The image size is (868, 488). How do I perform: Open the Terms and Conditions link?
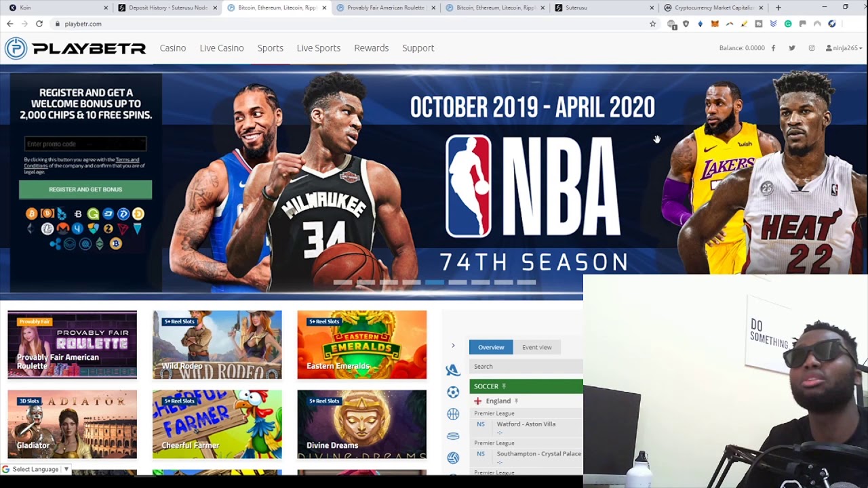click(81, 163)
